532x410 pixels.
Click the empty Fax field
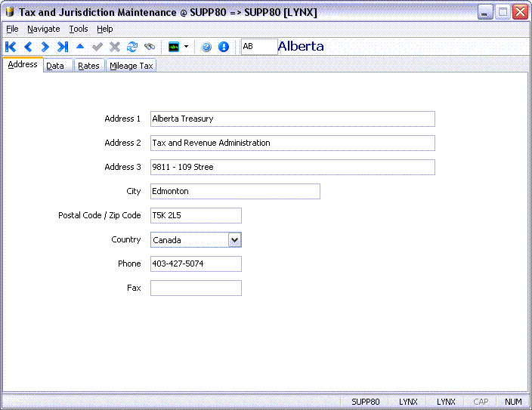click(196, 288)
